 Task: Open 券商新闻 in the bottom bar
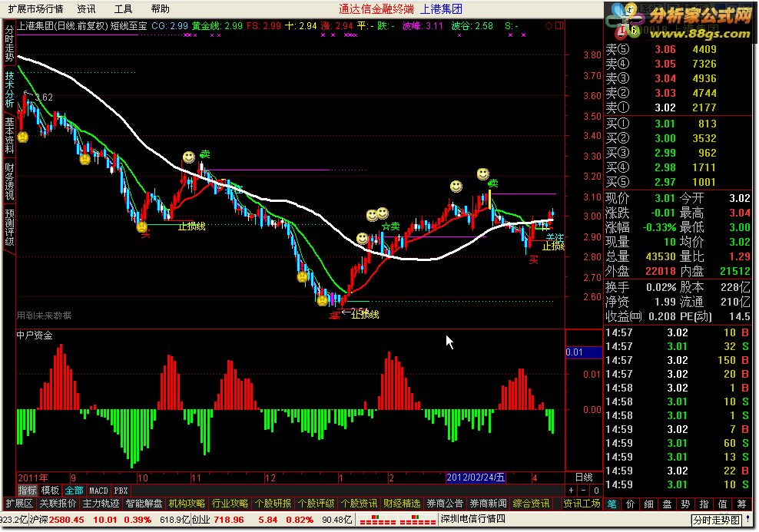[x=488, y=504]
